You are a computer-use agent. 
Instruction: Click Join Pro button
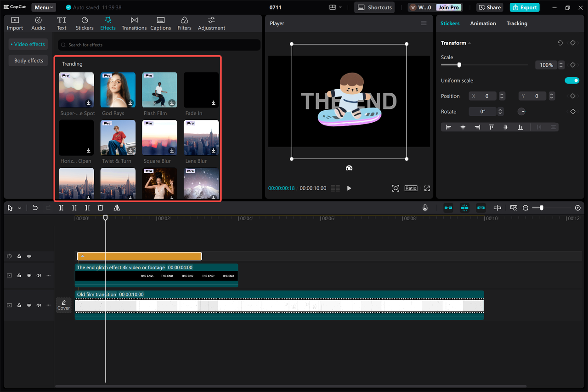coord(449,7)
